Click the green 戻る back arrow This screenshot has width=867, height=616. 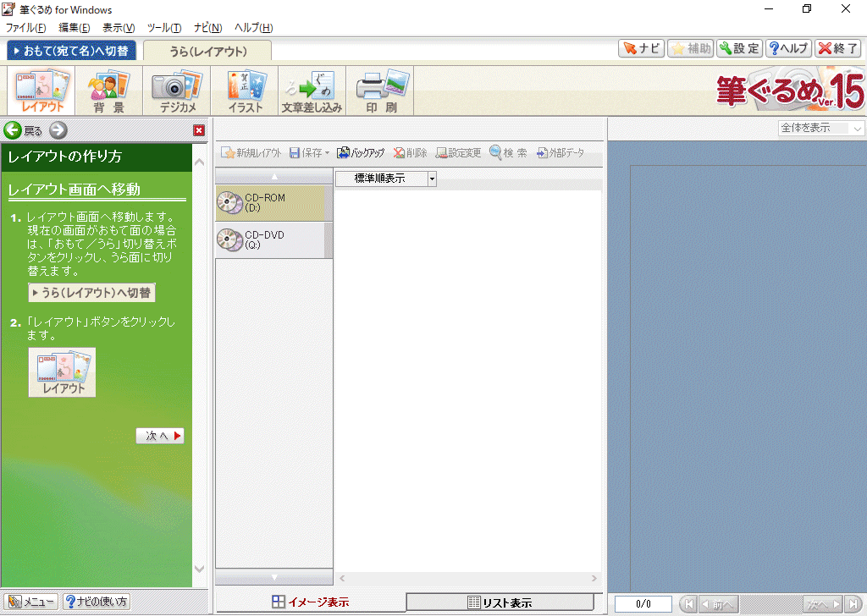(x=13, y=130)
